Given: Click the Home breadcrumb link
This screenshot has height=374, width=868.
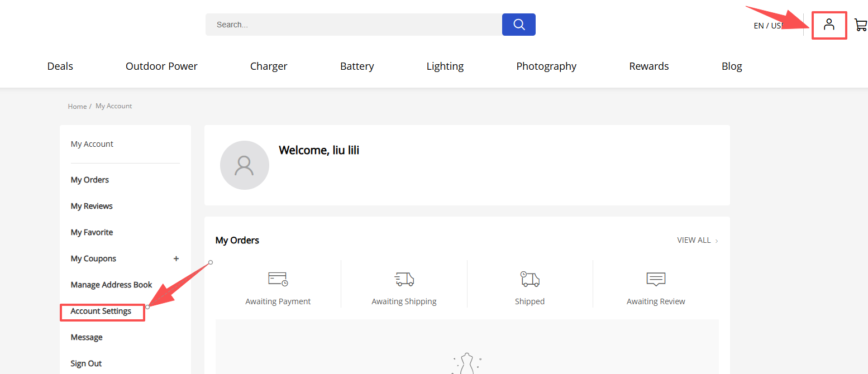Looking at the screenshot, I should (77, 107).
